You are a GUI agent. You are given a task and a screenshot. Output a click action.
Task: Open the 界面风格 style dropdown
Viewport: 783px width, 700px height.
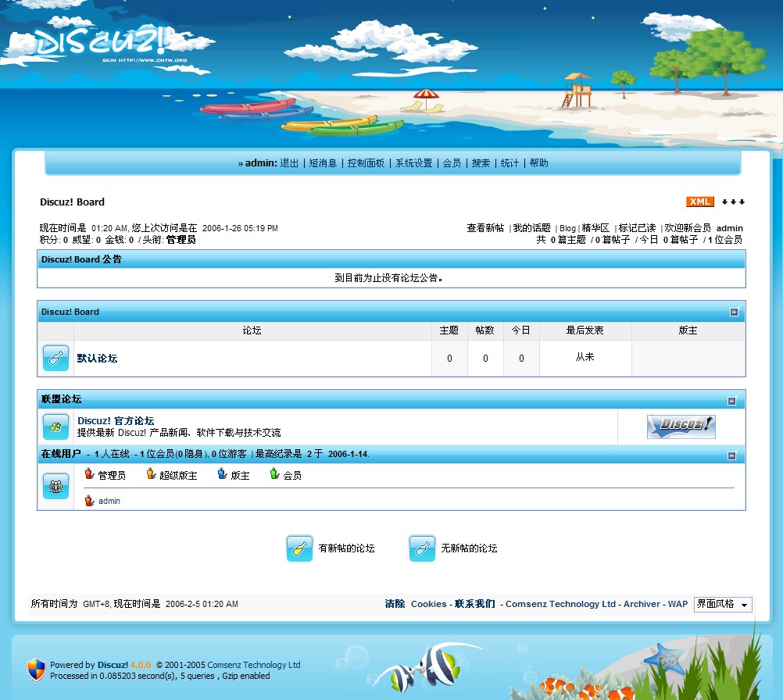(723, 604)
